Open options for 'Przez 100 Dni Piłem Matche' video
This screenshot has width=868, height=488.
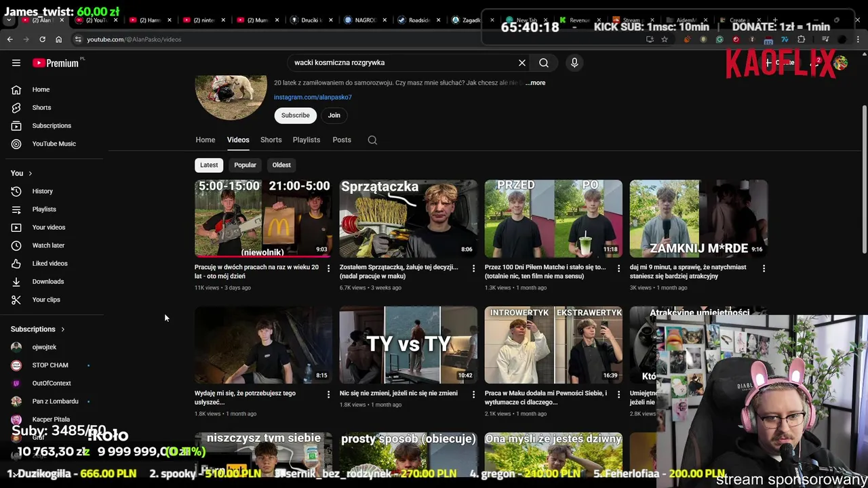coord(618,268)
